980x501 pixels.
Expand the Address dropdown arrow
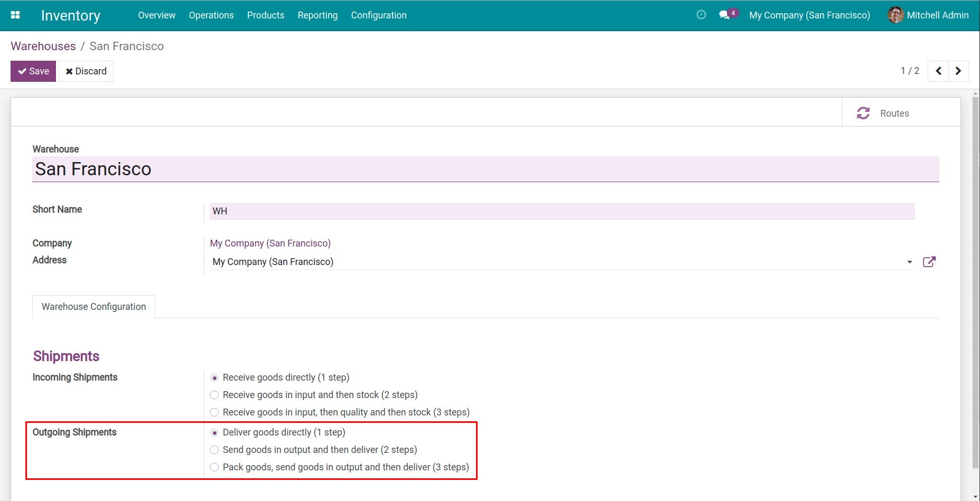[909, 262]
